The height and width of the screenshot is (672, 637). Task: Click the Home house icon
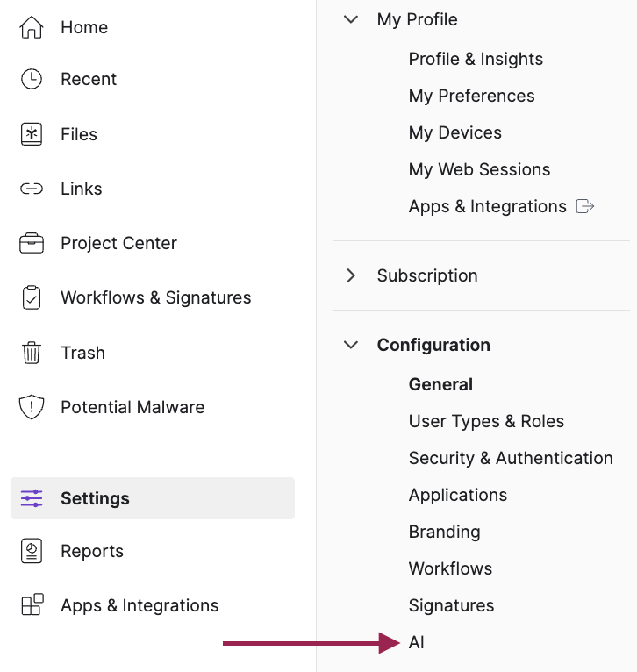click(x=32, y=28)
